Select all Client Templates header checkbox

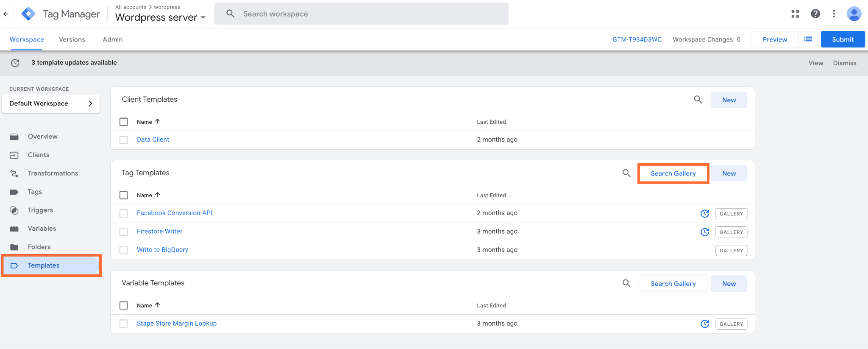(x=124, y=122)
